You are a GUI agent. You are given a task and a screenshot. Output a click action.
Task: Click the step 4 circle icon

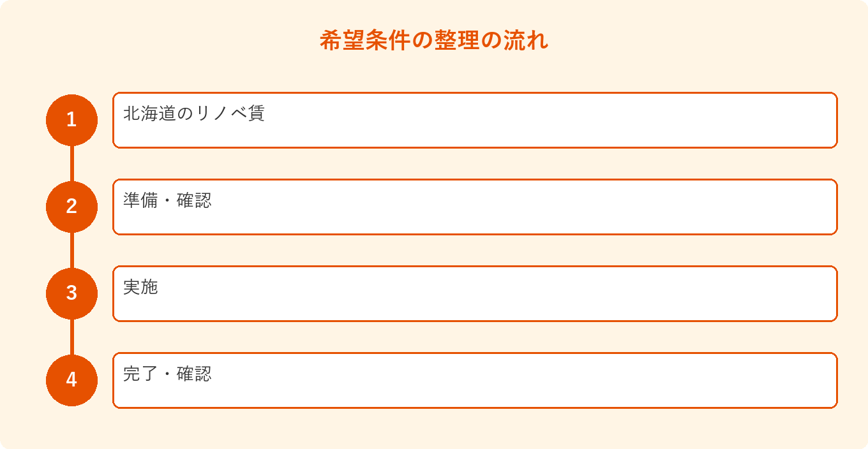[71, 380]
